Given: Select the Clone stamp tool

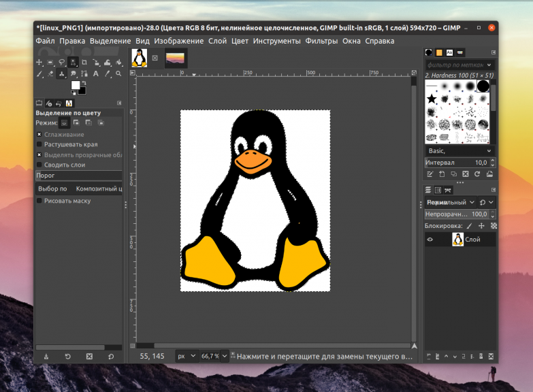Looking at the screenshot, I should coord(61,73).
